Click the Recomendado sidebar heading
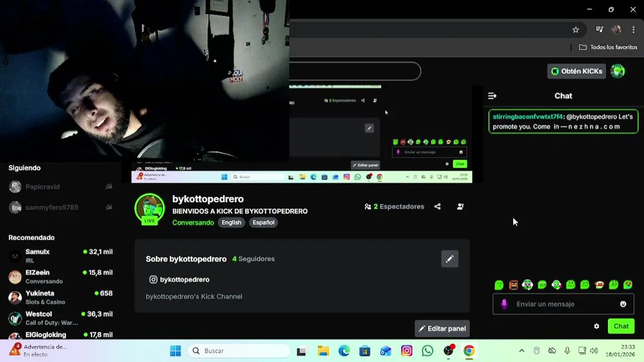This screenshot has width=644, height=362. [x=31, y=237]
